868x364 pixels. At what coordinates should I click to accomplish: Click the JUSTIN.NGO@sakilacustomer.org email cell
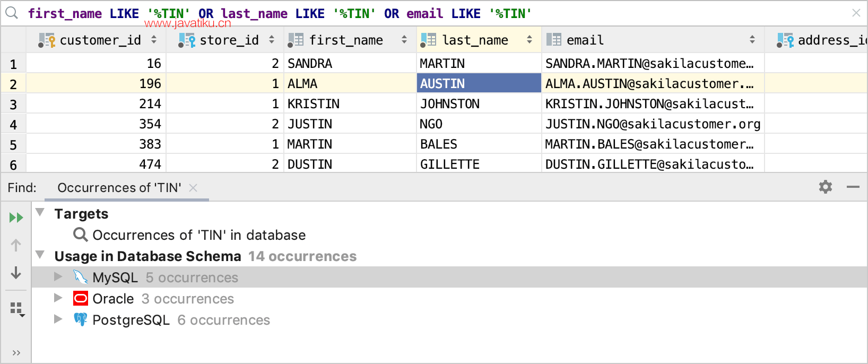click(x=653, y=124)
